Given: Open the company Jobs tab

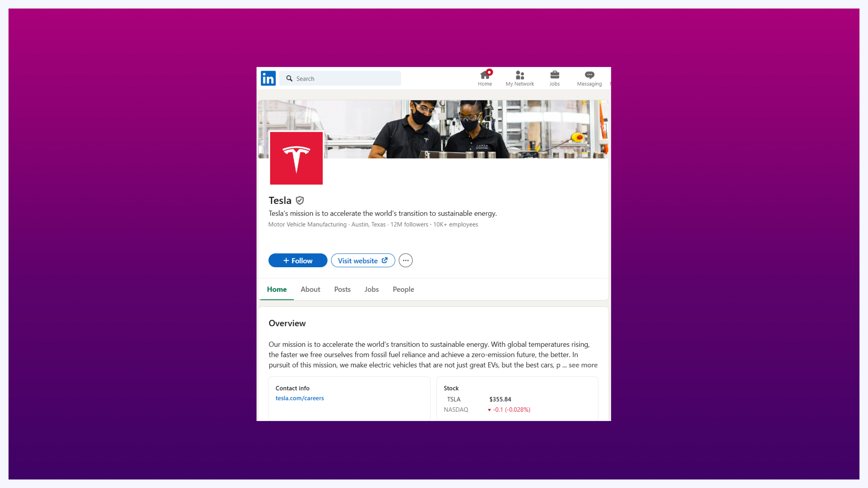Looking at the screenshot, I should click(371, 289).
